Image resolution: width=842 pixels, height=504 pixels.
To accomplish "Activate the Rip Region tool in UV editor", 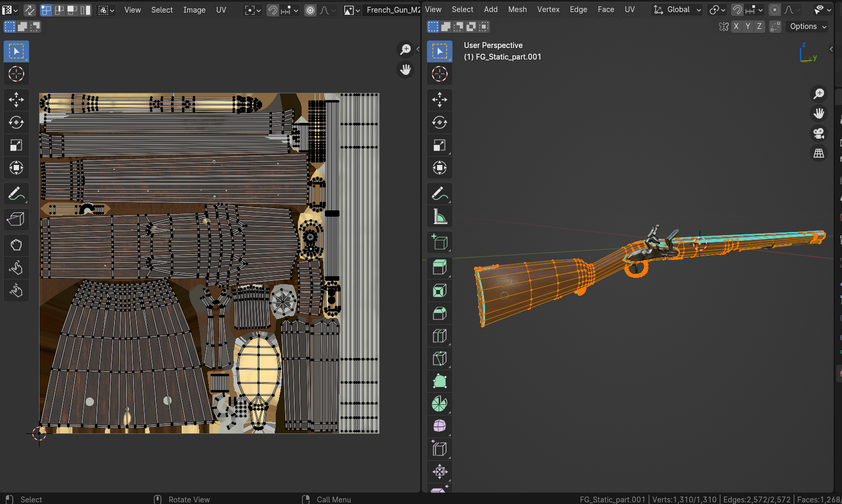I will 16,219.
